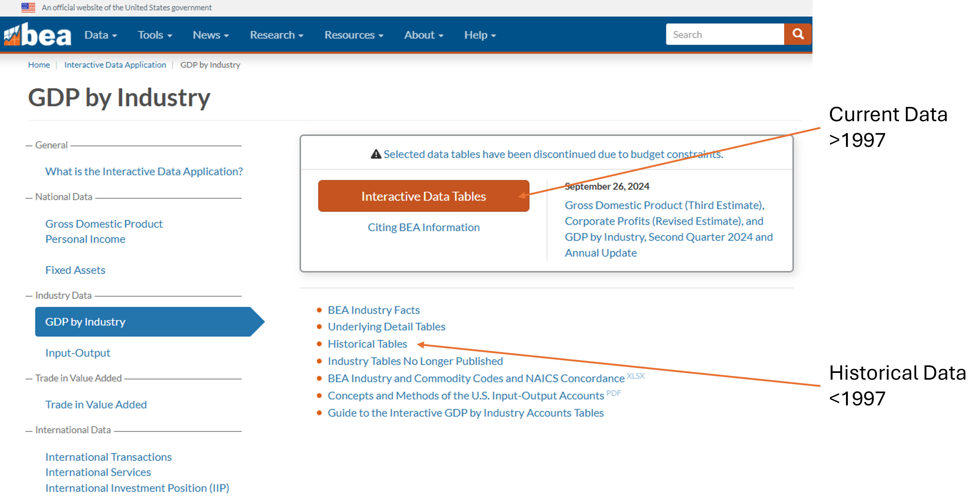Image resolution: width=980 pixels, height=498 pixels.
Task: Expand the News menu
Action: pyautogui.click(x=211, y=35)
